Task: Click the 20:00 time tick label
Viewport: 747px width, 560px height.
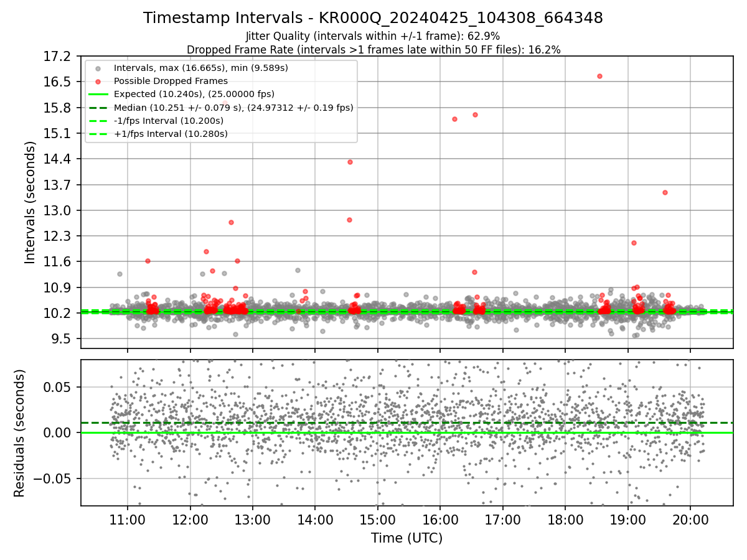Action: click(x=690, y=521)
